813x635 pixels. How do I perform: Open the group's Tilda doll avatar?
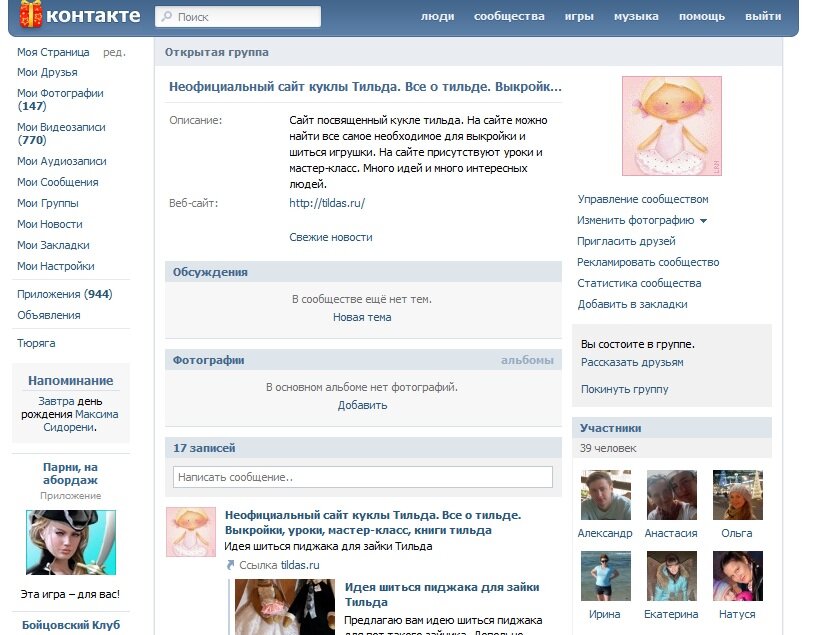click(671, 126)
